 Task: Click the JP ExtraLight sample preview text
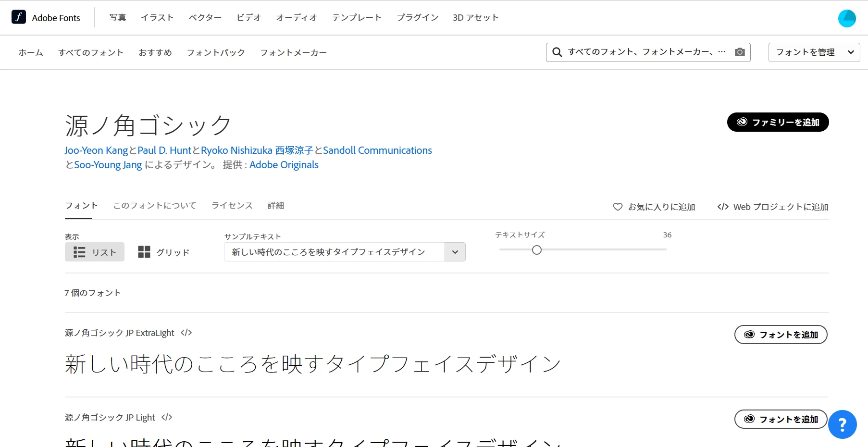313,364
